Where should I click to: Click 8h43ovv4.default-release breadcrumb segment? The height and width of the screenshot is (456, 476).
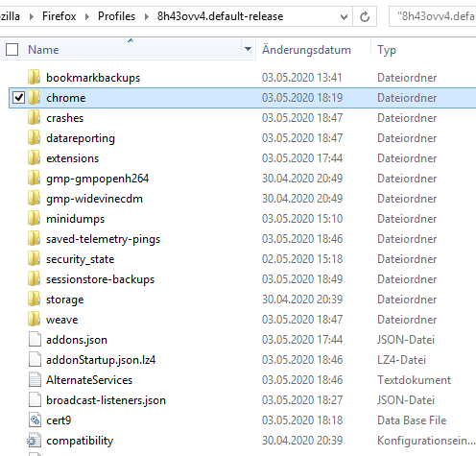(220, 16)
